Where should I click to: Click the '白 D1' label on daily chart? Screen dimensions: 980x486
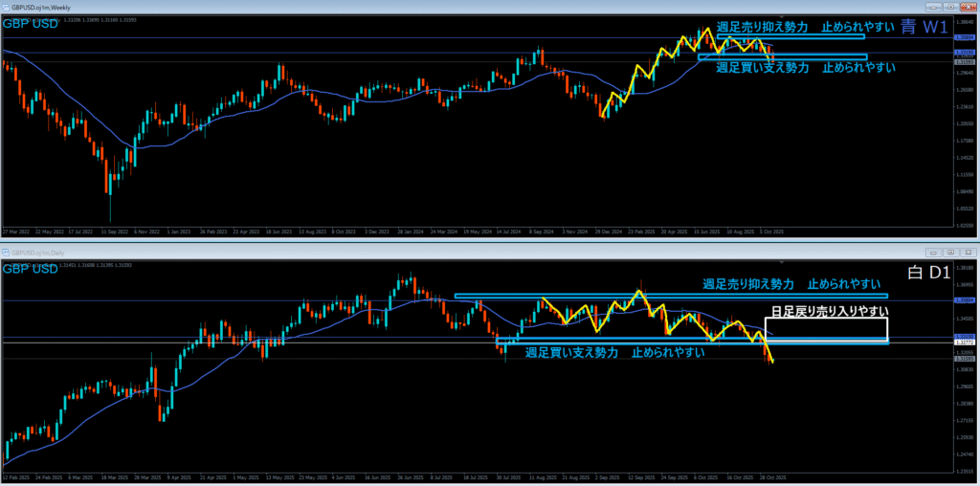point(926,272)
